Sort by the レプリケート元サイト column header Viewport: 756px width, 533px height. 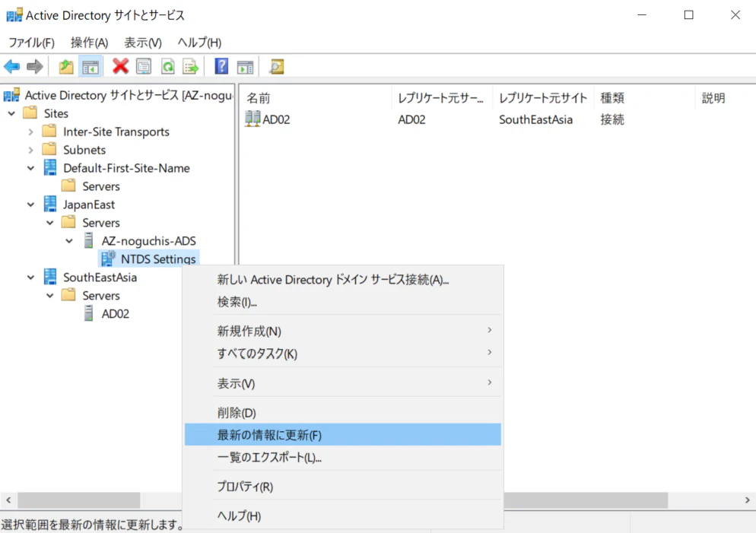[x=543, y=98]
